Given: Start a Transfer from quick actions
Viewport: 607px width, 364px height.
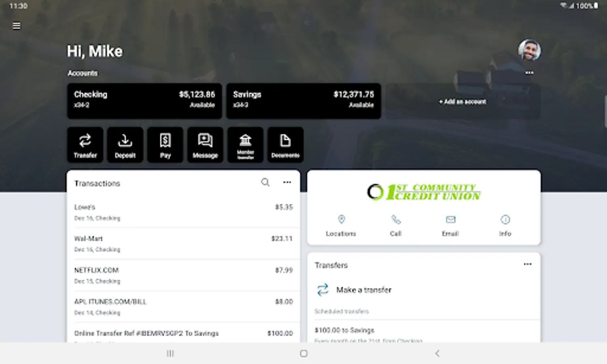Looking at the screenshot, I should point(85,145).
